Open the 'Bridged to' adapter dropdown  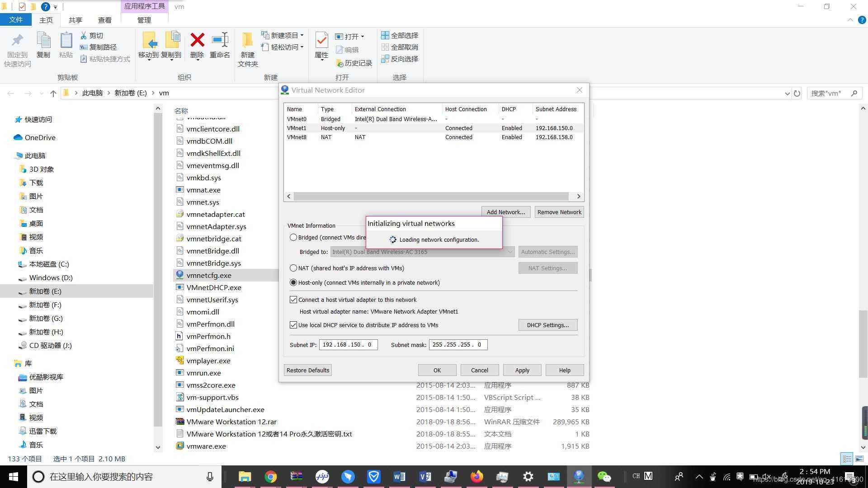(x=510, y=252)
